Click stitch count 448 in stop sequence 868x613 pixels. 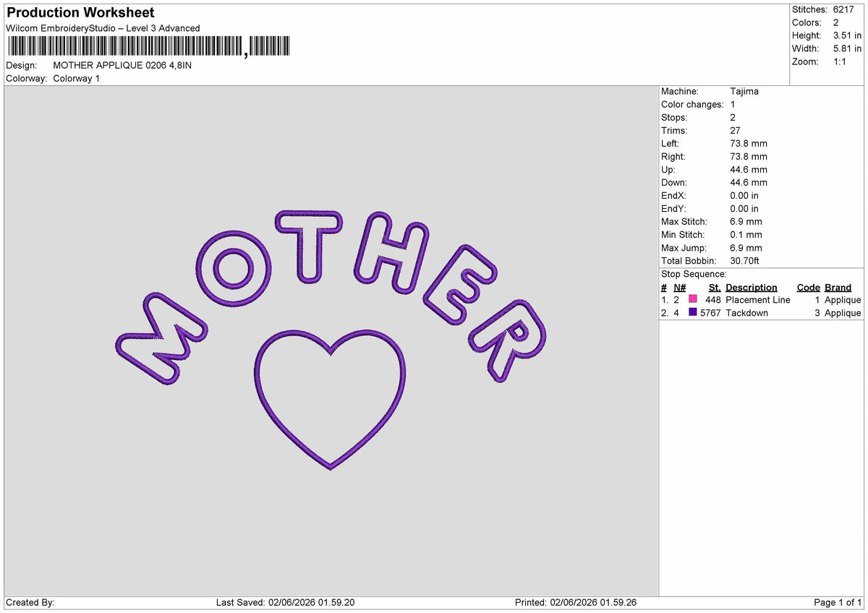(712, 299)
